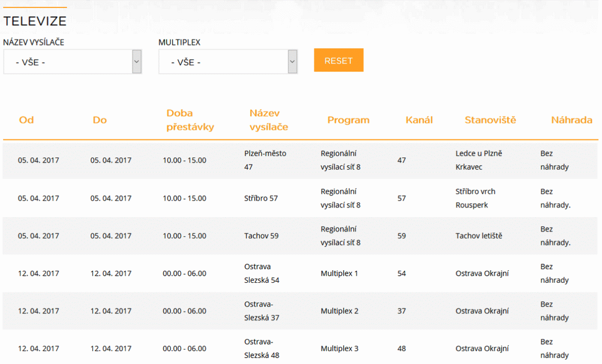602x364 pixels.
Task: Click the Název vysílače column header
Action: 269,120
